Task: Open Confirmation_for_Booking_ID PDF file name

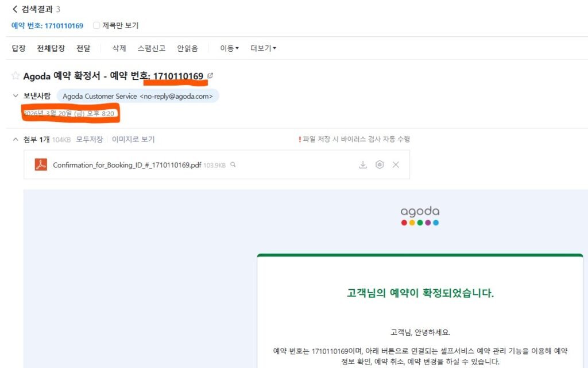Action: 127,165
